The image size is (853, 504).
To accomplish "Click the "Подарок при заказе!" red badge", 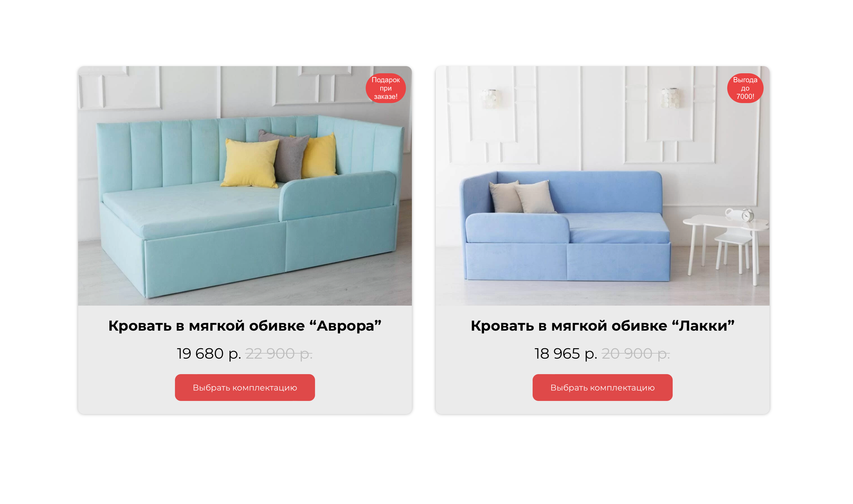I will (x=386, y=88).
